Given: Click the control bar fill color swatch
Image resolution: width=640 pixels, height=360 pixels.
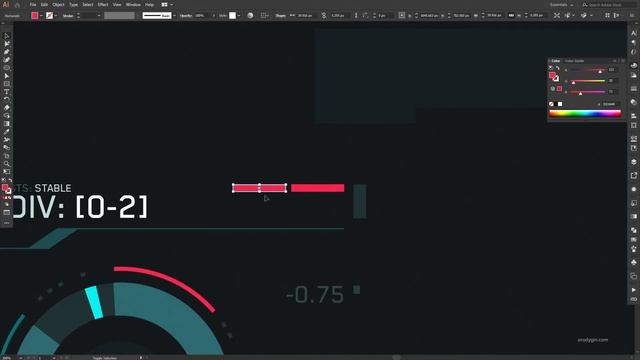Looking at the screenshot, I should pos(35,16).
